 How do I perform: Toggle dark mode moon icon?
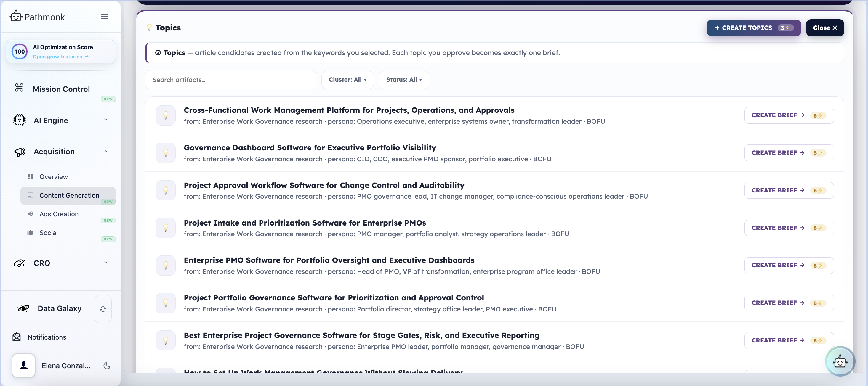107,366
